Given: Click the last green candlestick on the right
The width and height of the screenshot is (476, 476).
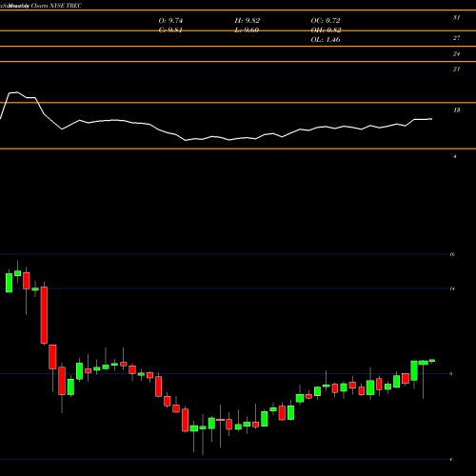Looking at the screenshot, I should click(432, 361).
